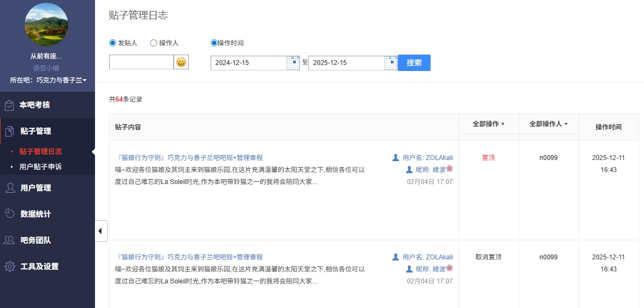
Task: Click the 工具及设置 gear icon
Action: (x=9, y=266)
